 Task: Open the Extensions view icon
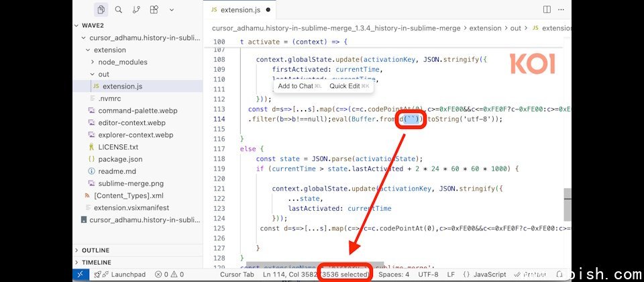click(x=154, y=9)
